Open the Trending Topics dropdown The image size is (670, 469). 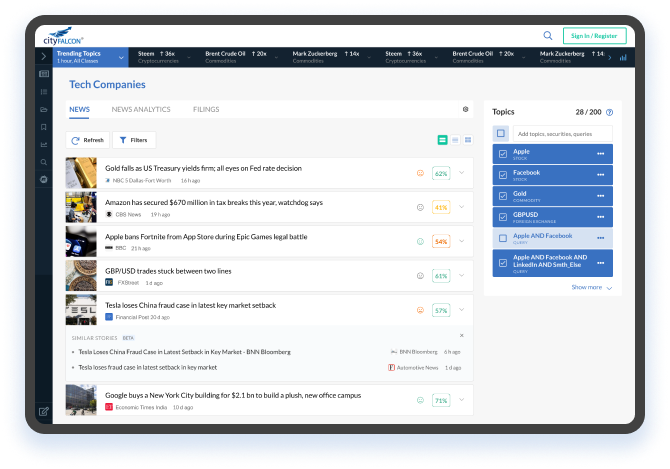pyautogui.click(x=90, y=57)
